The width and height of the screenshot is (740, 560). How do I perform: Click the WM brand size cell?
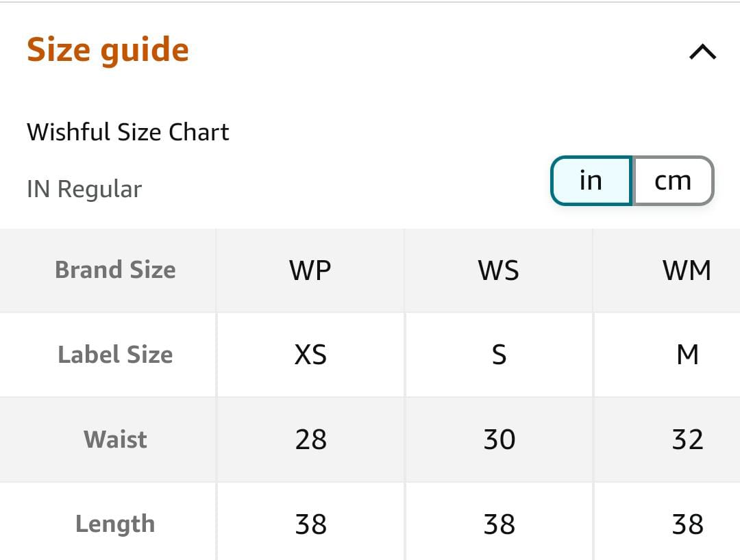[x=687, y=270]
